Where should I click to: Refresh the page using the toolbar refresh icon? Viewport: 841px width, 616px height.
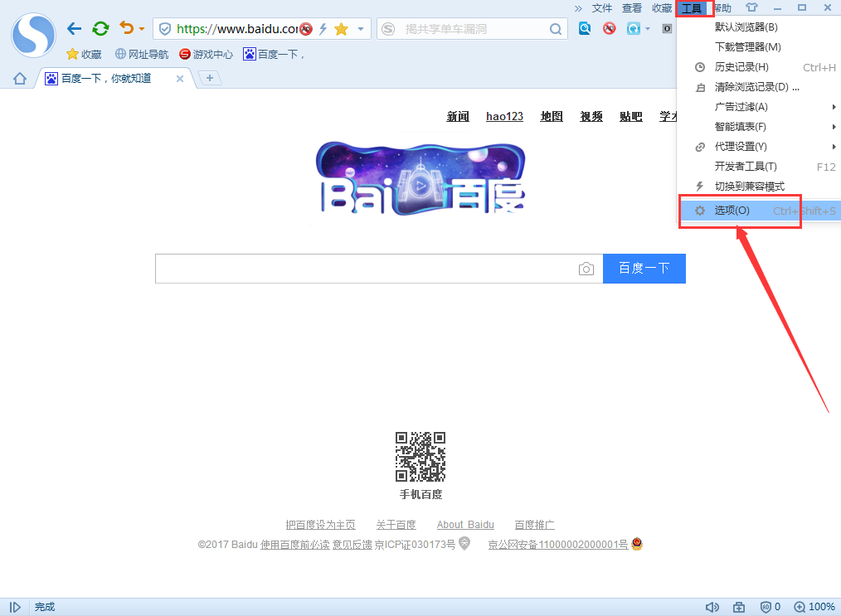[100, 27]
